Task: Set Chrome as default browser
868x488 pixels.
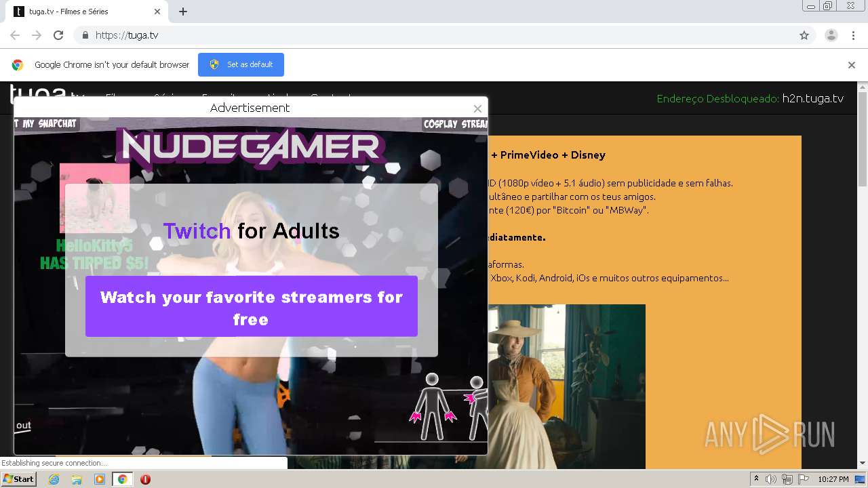Action: pyautogui.click(x=241, y=65)
